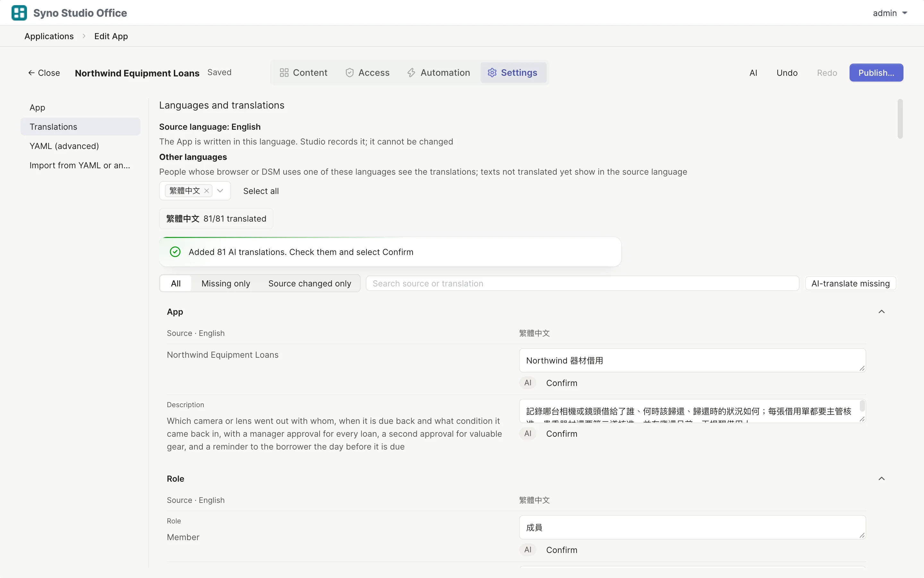
Task: Collapse the App translations section
Action: point(882,311)
